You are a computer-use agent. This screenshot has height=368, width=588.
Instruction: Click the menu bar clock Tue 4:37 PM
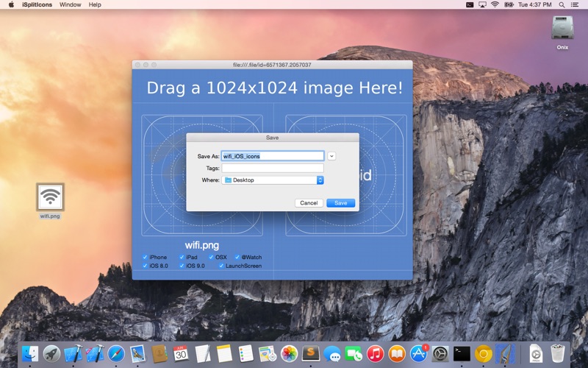[x=535, y=4]
